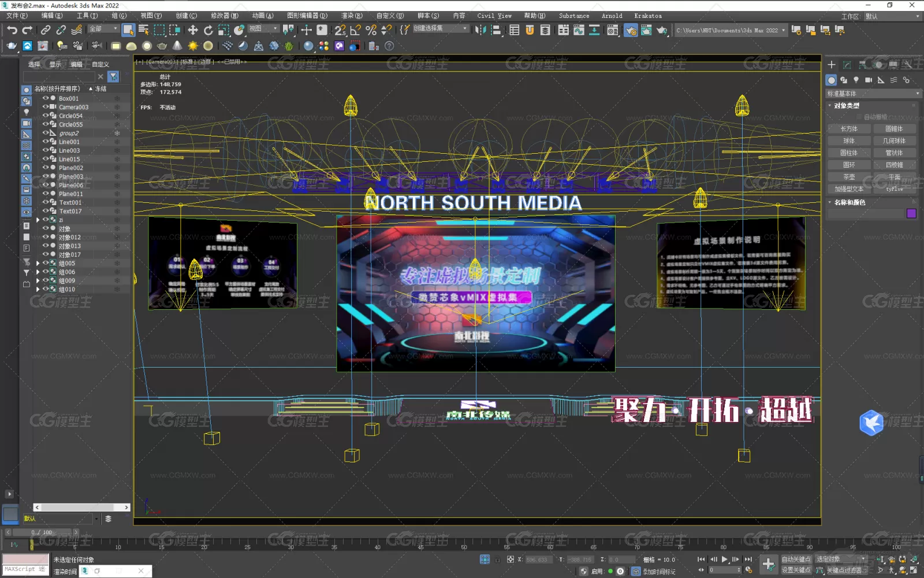Go to the start frame
The height and width of the screenshot is (578, 924).
(x=701, y=560)
